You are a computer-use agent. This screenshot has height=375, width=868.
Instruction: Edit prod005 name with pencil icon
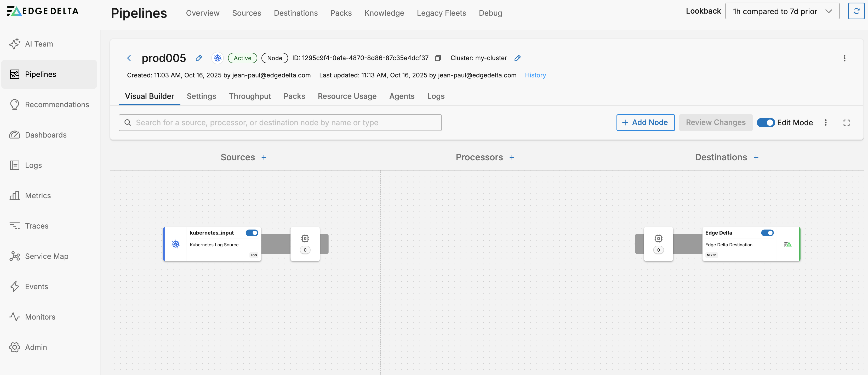(x=199, y=58)
